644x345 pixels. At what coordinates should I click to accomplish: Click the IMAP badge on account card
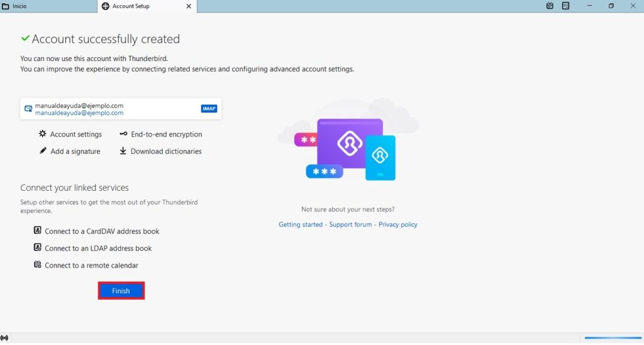coord(209,108)
